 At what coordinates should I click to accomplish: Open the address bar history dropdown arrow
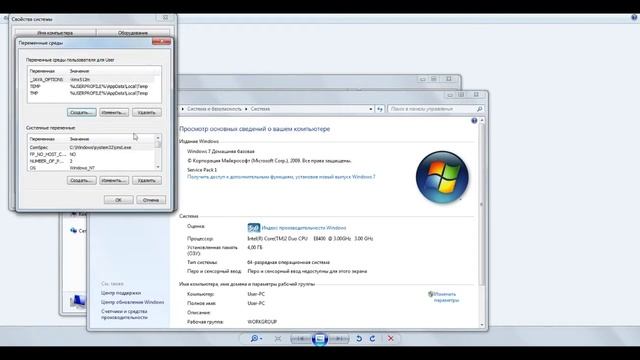(x=371, y=109)
